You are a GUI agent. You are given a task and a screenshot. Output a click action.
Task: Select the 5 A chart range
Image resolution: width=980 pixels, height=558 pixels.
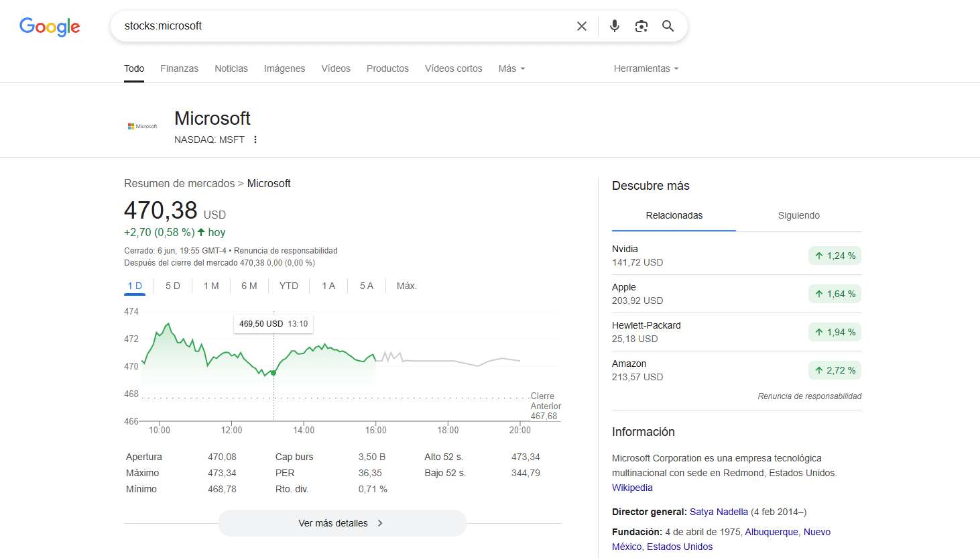367,286
